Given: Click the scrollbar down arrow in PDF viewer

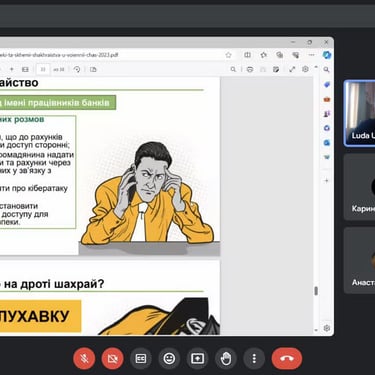Looking at the screenshot, I should (316, 330).
